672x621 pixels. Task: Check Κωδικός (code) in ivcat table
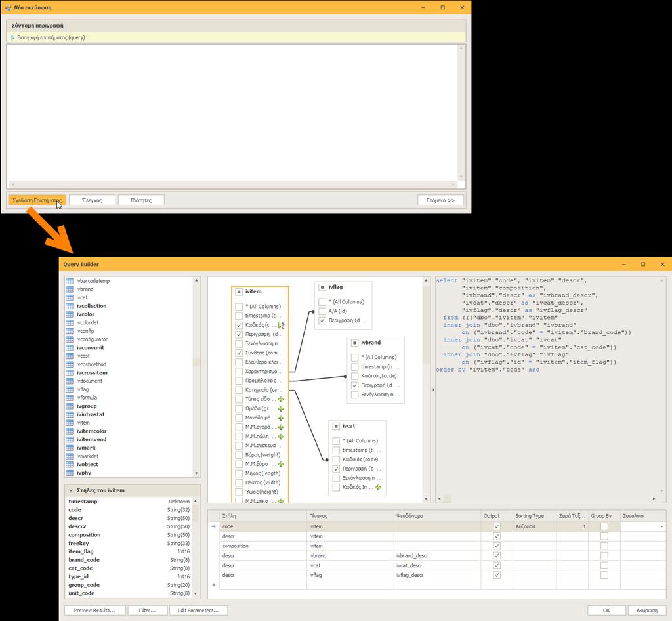[336, 460]
